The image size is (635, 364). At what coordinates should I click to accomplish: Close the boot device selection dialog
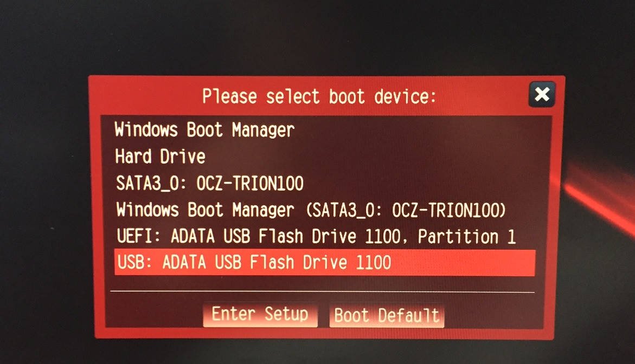click(542, 94)
